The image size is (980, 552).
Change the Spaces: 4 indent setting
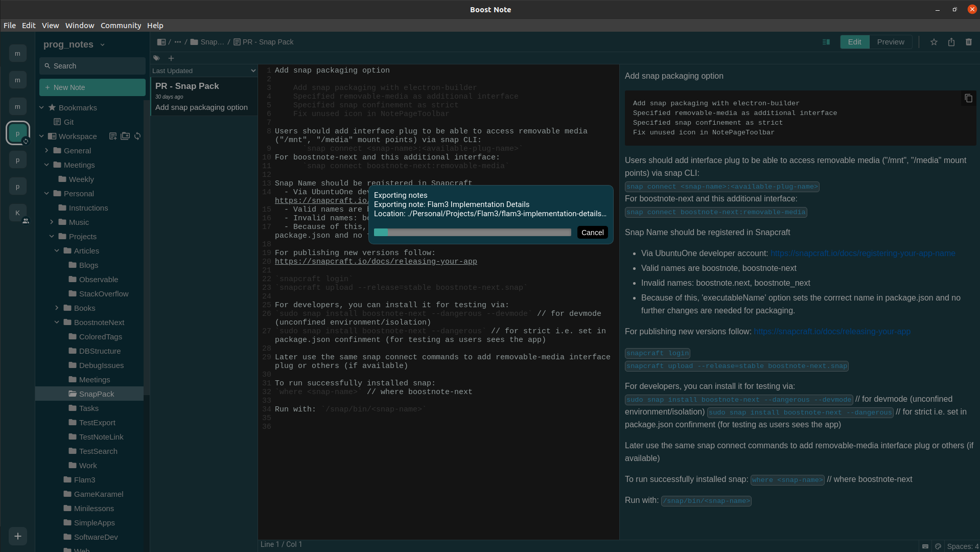pyautogui.click(x=963, y=546)
